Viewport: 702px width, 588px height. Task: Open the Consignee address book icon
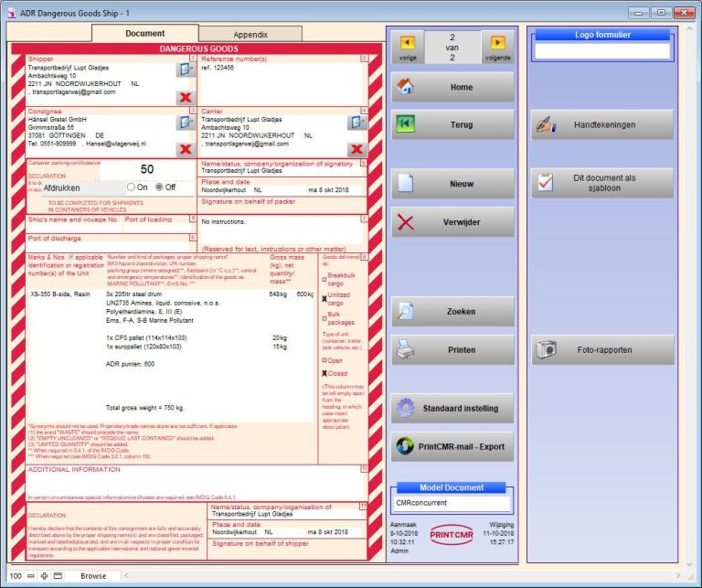[x=184, y=122]
